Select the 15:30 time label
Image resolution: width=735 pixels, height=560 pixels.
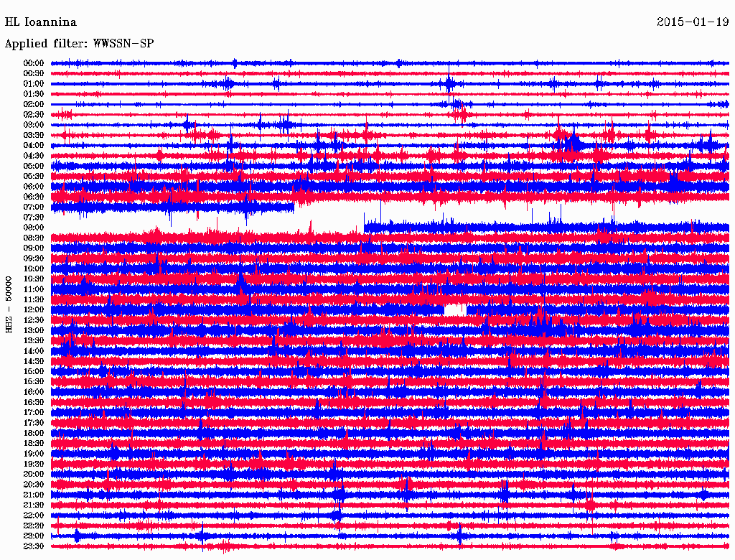click(x=34, y=382)
